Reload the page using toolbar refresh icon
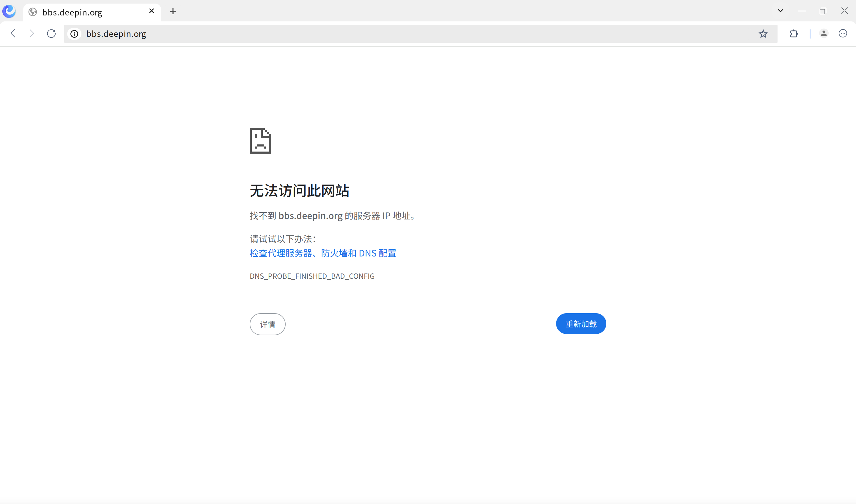This screenshot has width=856, height=504. (51, 34)
